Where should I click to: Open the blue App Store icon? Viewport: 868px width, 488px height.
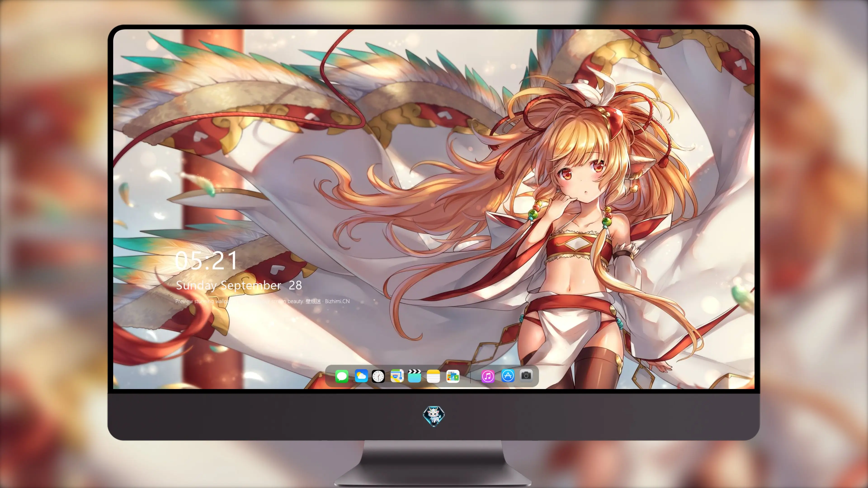click(x=508, y=375)
